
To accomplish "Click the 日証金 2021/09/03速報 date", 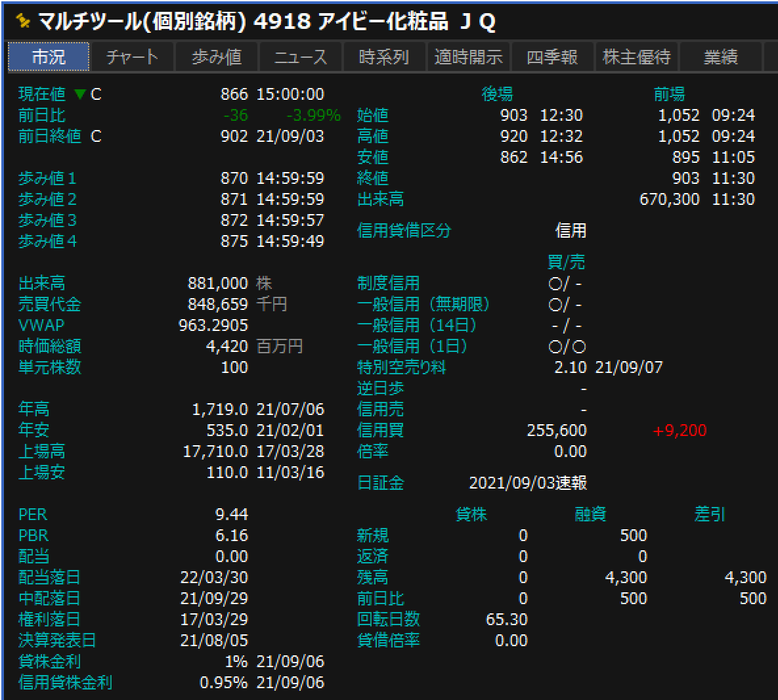I will coord(528,483).
